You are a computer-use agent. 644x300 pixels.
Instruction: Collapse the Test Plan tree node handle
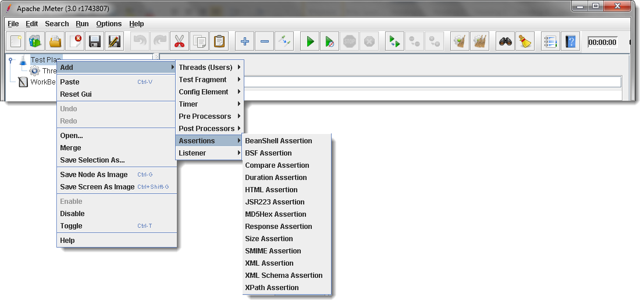click(x=10, y=59)
